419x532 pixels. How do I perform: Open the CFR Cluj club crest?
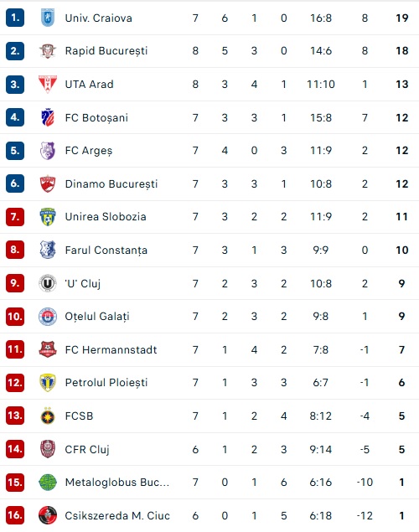tap(48, 449)
